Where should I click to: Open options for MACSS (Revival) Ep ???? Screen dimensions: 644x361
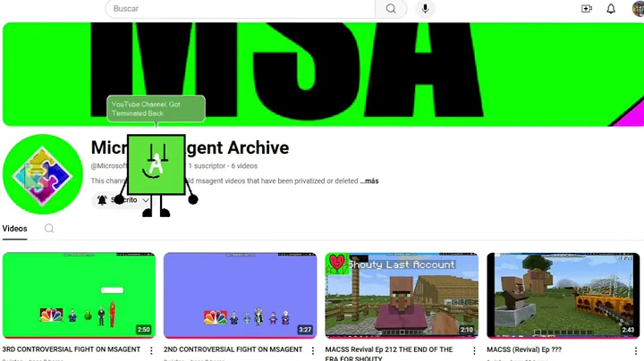[x=635, y=351]
